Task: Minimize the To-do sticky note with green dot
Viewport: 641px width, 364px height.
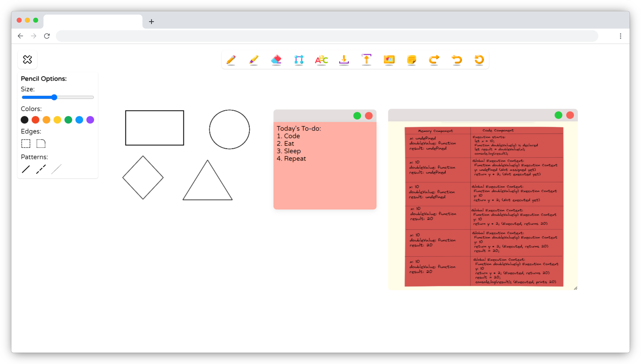Action: [x=357, y=116]
